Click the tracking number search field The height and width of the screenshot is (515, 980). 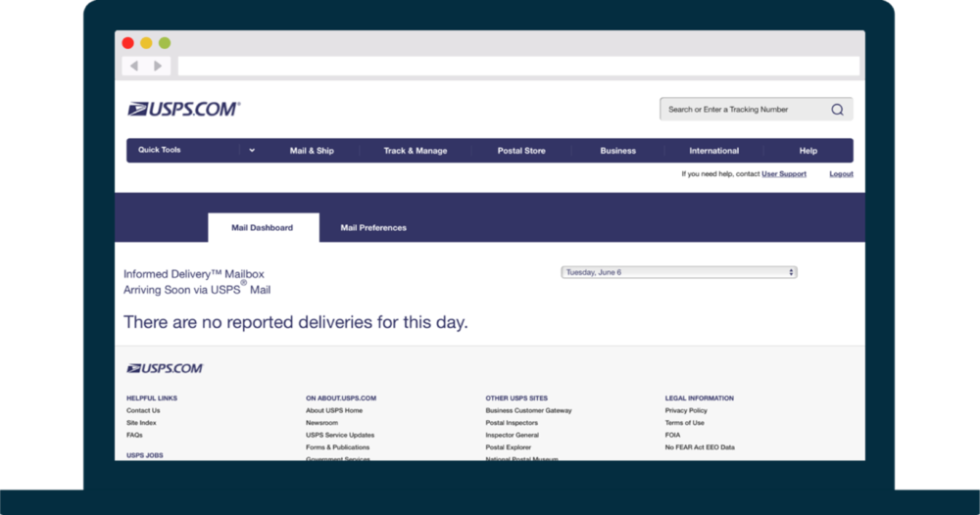click(745, 110)
